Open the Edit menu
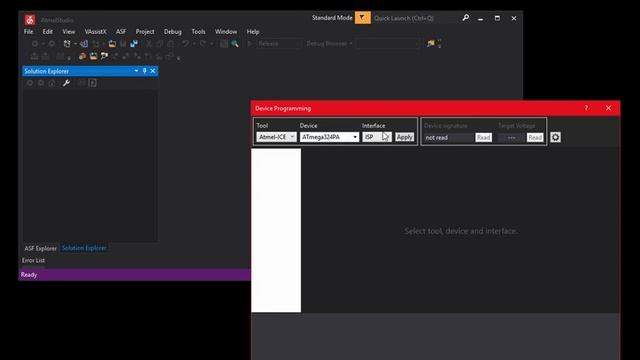 [48, 31]
